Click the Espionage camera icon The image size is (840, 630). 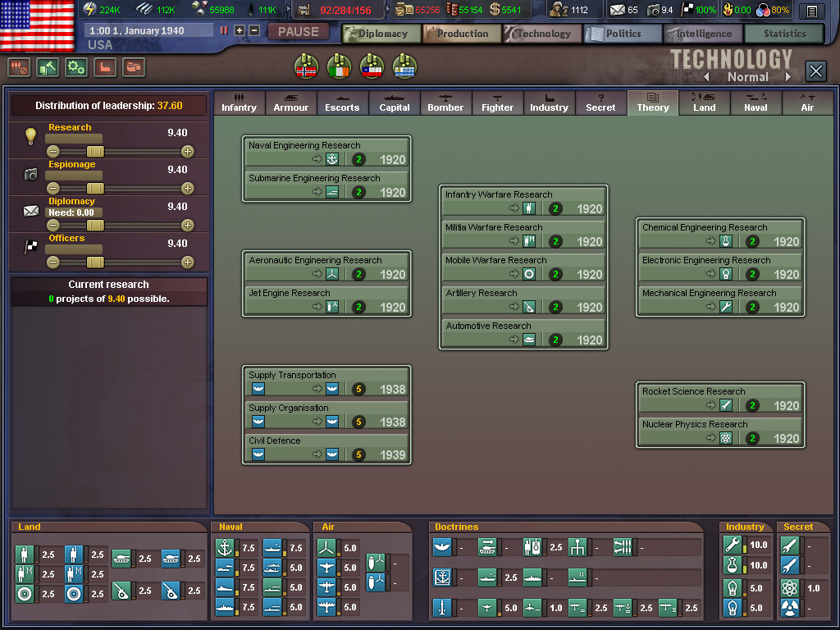(x=31, y=174)
